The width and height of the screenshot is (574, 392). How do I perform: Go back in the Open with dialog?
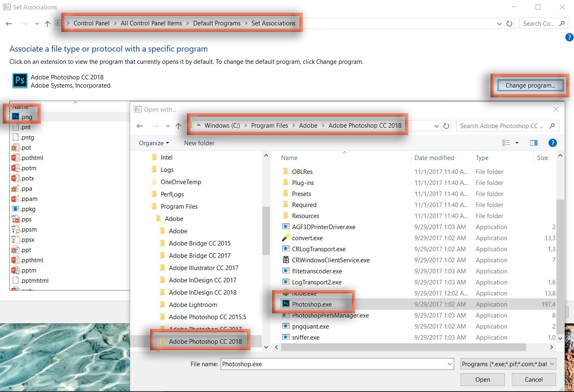click(x=140, y=126)
